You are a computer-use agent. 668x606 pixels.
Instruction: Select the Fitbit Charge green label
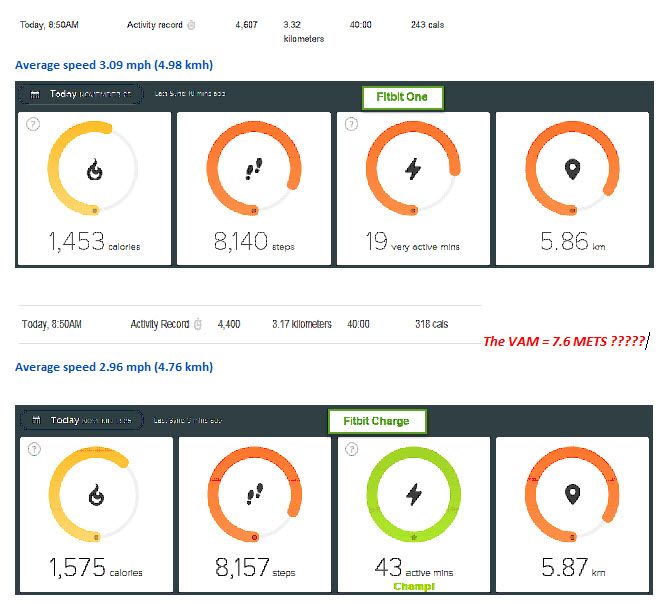[377, 421]
